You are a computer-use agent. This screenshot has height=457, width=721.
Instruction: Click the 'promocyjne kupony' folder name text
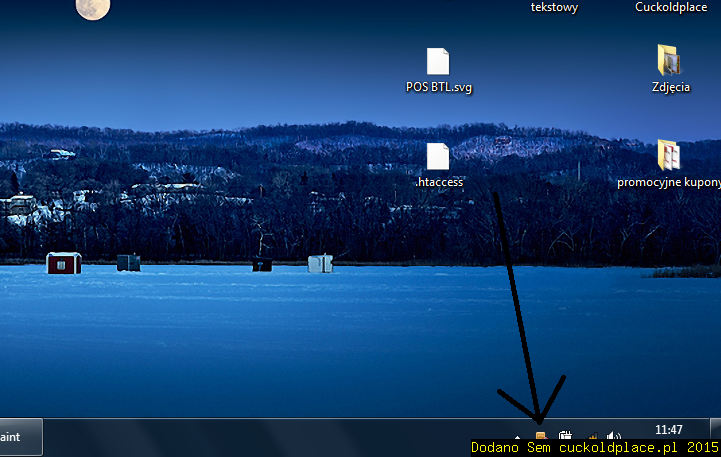[668, 182]
